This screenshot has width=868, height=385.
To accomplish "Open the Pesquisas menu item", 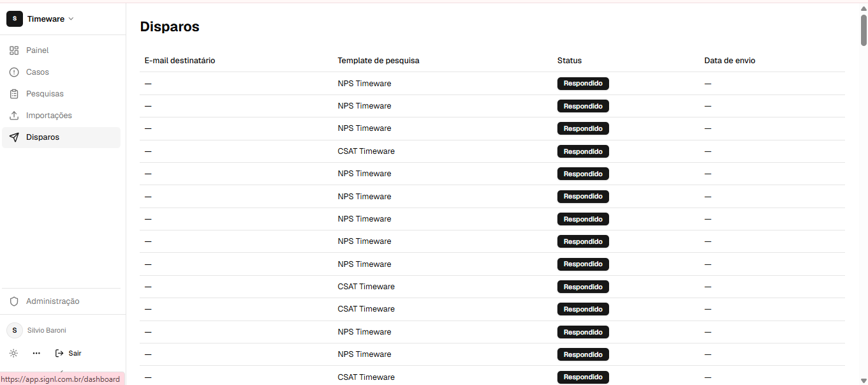I will [61, 94].
